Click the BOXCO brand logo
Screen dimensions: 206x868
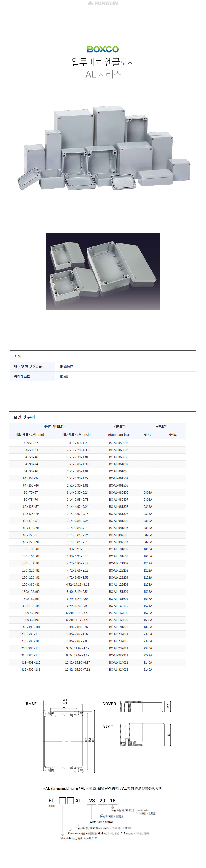[x=103, y=49]
